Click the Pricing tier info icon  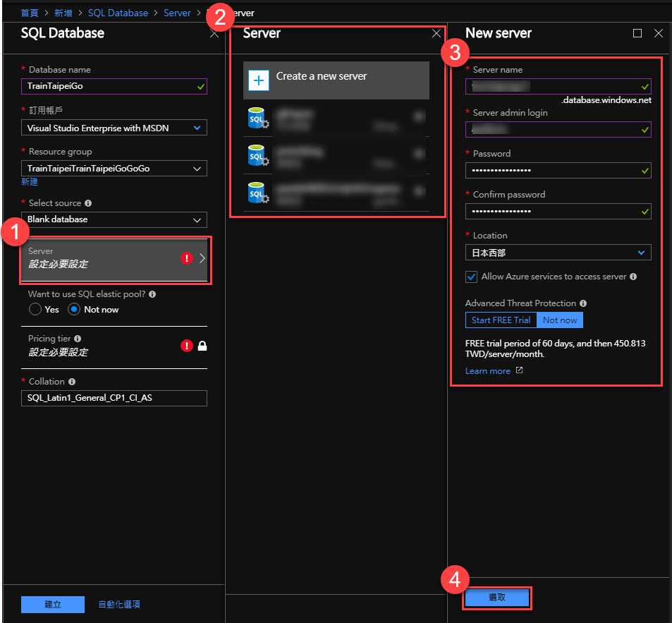(78, 339)
